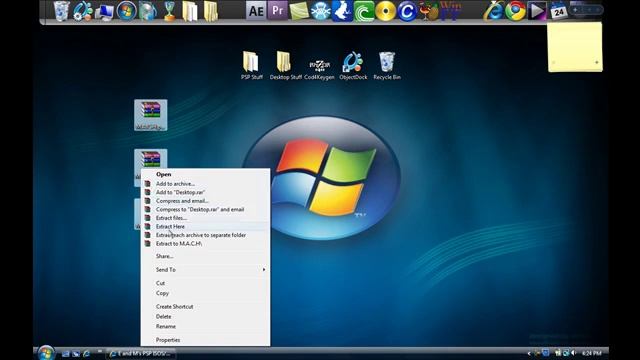The image size is (640, 360).
Task: Select Extract files... from context menu
Action: (x=205, y=218)
